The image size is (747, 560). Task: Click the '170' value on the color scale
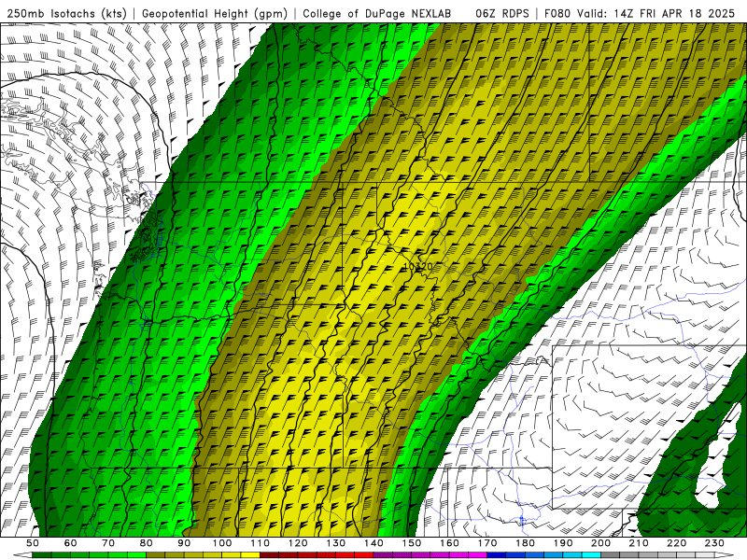pos(487,543)
